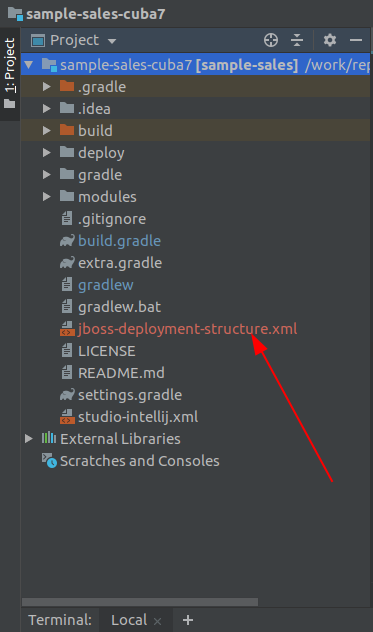Click the LICENSE file icon
The image size is (373, 632).
pos(67,351)
